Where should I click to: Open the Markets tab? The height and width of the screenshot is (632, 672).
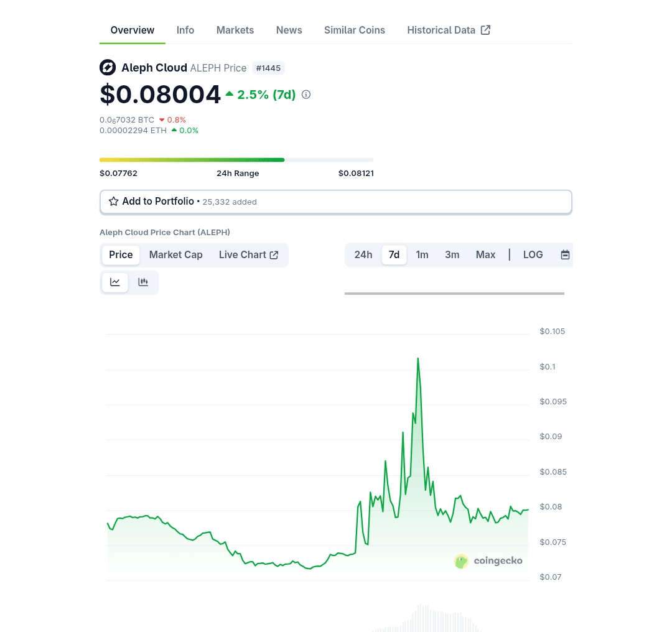[x=235, y=30]
